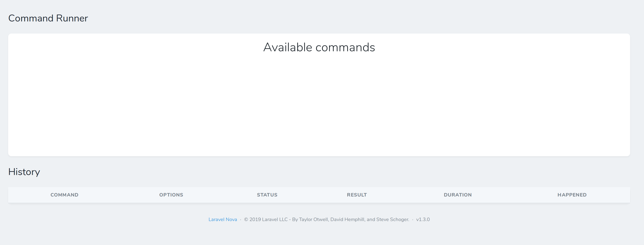This screenshot has width=644, height=245.
Task: Open the Laravel Nova footer link
Action: point(222,219)
